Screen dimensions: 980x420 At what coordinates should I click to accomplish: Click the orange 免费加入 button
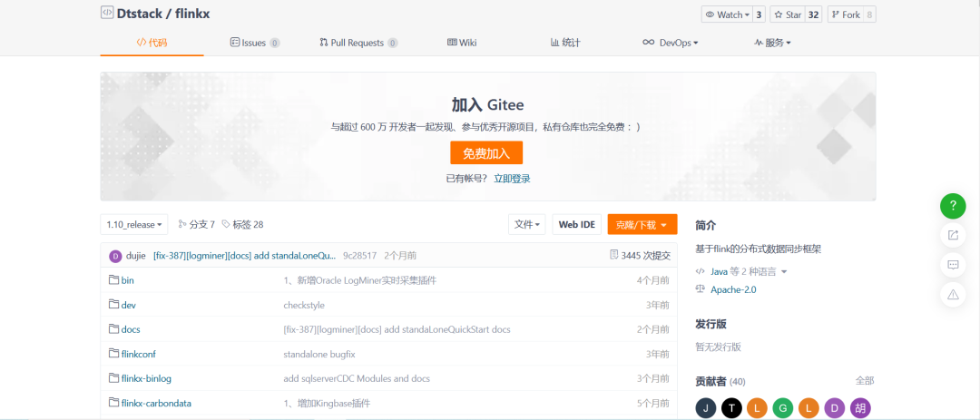[486, 152]
